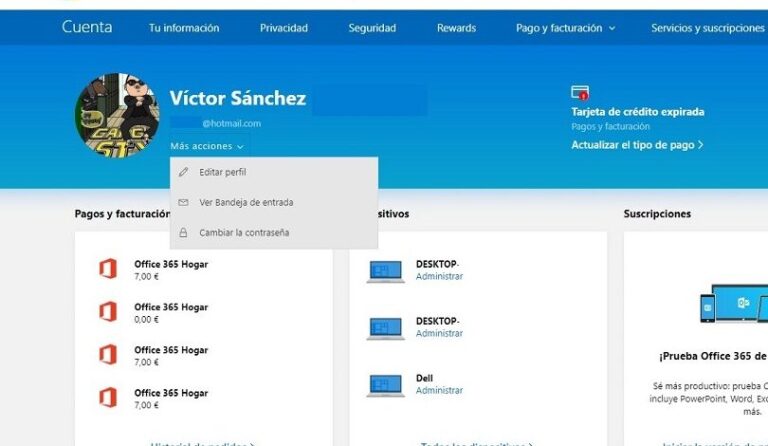Click the Suscripciones section heading
The width and height of the screenshot is (768, 446).
[x=657, y=213]
